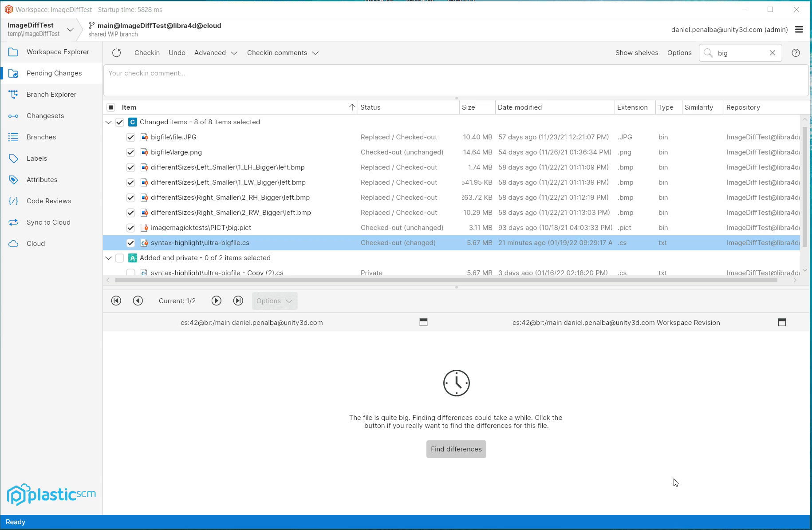812x530 pixels.
Task: Click the Find differences button
Action: [456, 449]
